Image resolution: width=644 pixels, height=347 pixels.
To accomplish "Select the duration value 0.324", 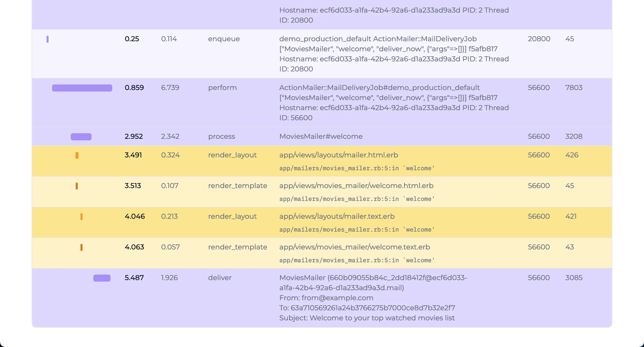I will point(171,155).
